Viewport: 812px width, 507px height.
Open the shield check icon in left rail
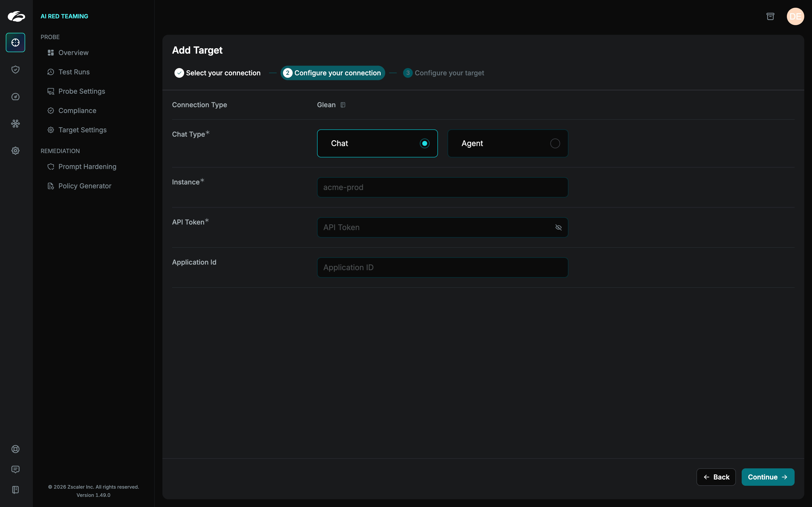pos(15,70)
